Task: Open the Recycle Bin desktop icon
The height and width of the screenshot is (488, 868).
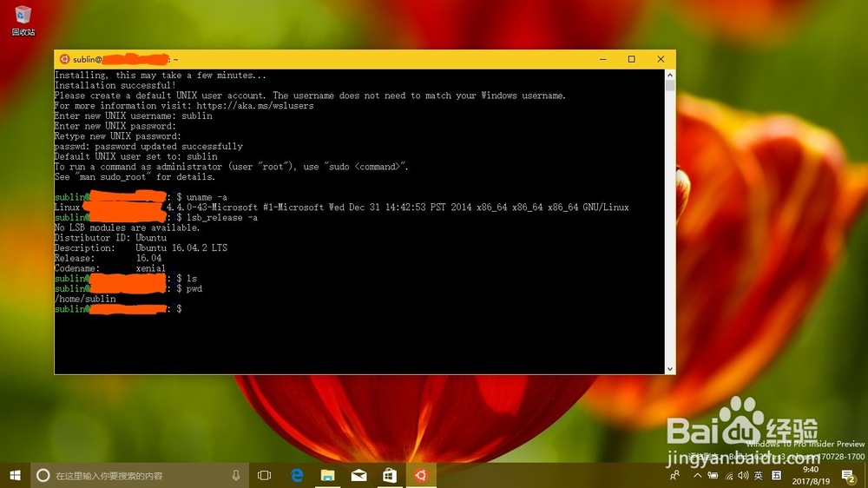Action: pos(23,21)
